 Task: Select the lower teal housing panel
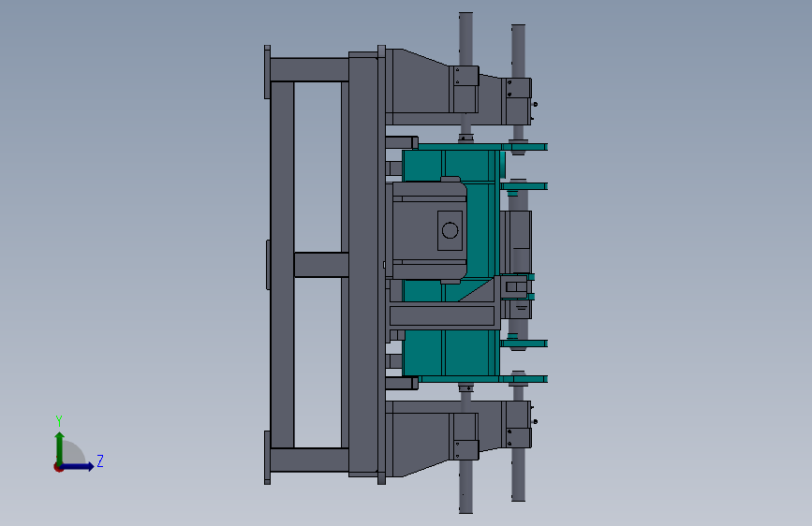(x=450, y=353)
